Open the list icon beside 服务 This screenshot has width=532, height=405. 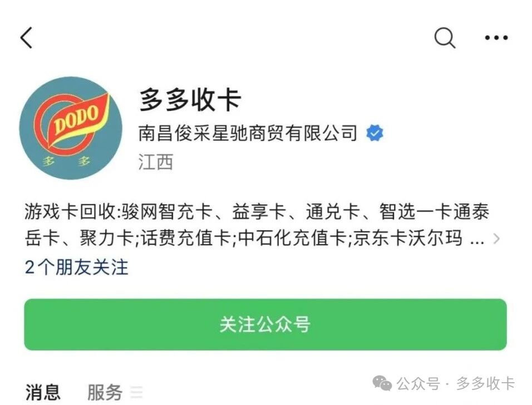(136, 392)
